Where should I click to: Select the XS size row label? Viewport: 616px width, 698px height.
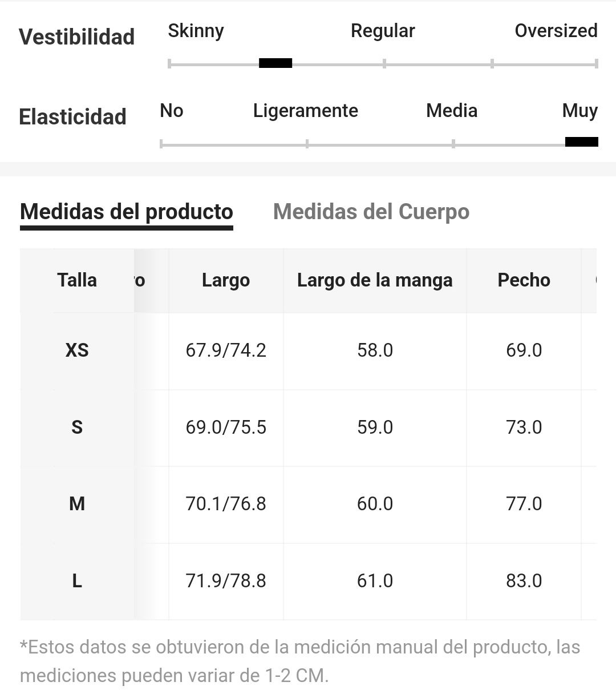[77, 350]
